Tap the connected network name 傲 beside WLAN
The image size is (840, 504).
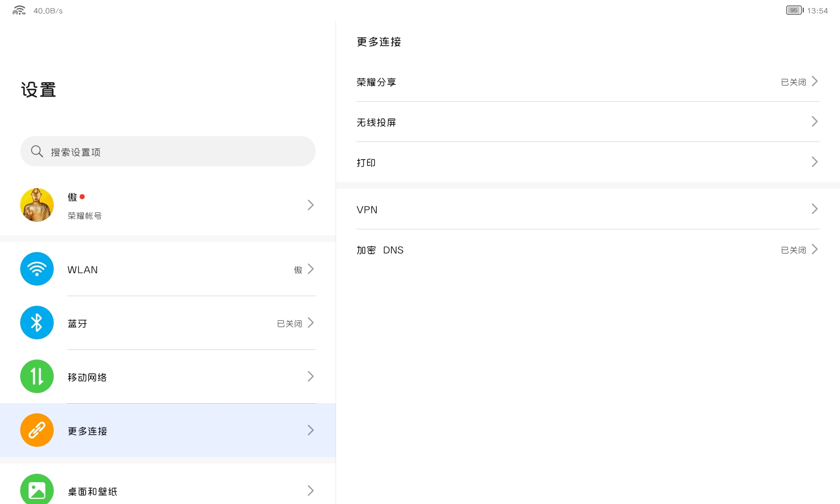click(x=298, y=270)
